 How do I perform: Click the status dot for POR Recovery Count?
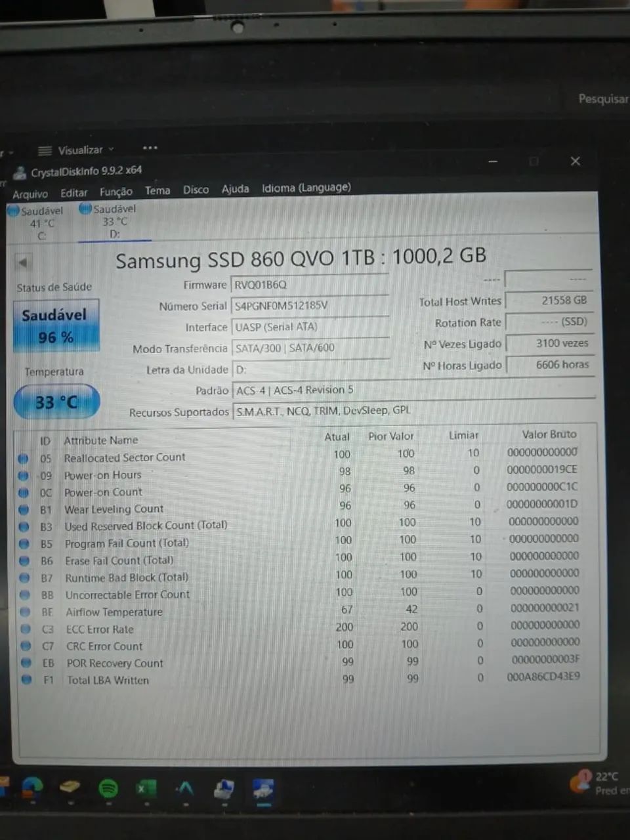(x=26, y=663)
